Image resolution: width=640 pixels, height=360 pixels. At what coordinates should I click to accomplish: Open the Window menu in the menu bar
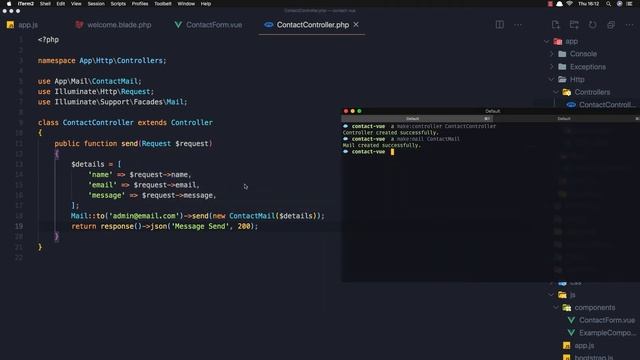(x=186, y=4)
